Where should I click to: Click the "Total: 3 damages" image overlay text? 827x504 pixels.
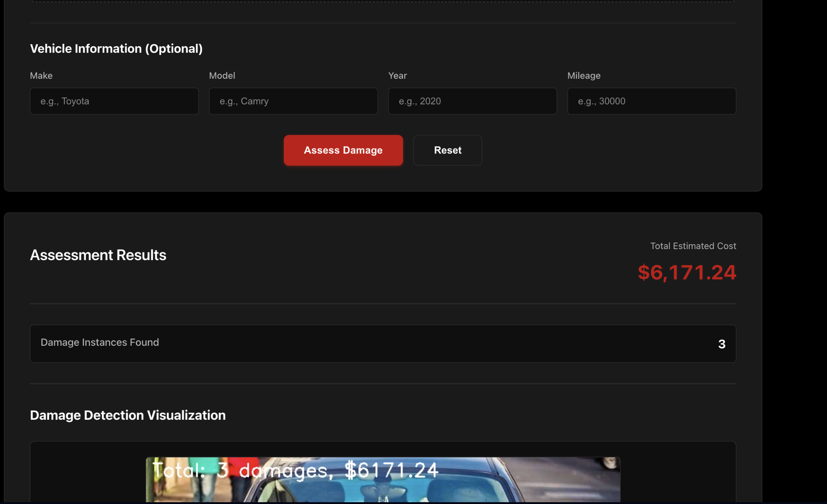click(295, 470)
